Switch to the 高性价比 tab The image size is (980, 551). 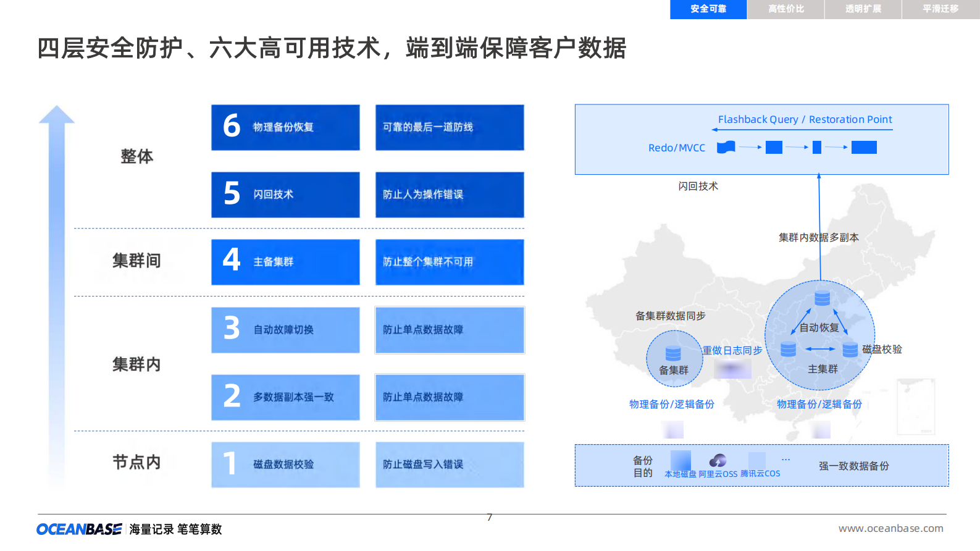(786, 9)
